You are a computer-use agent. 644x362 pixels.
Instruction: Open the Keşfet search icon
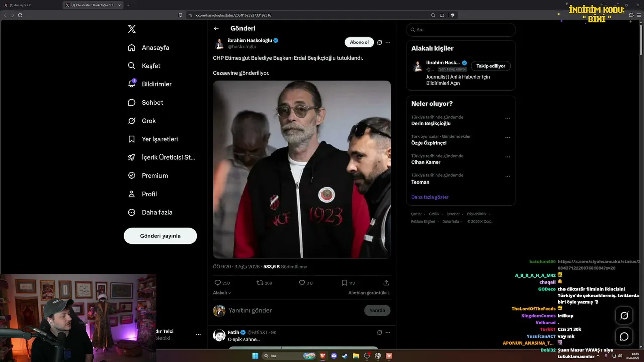coord(132,66)
